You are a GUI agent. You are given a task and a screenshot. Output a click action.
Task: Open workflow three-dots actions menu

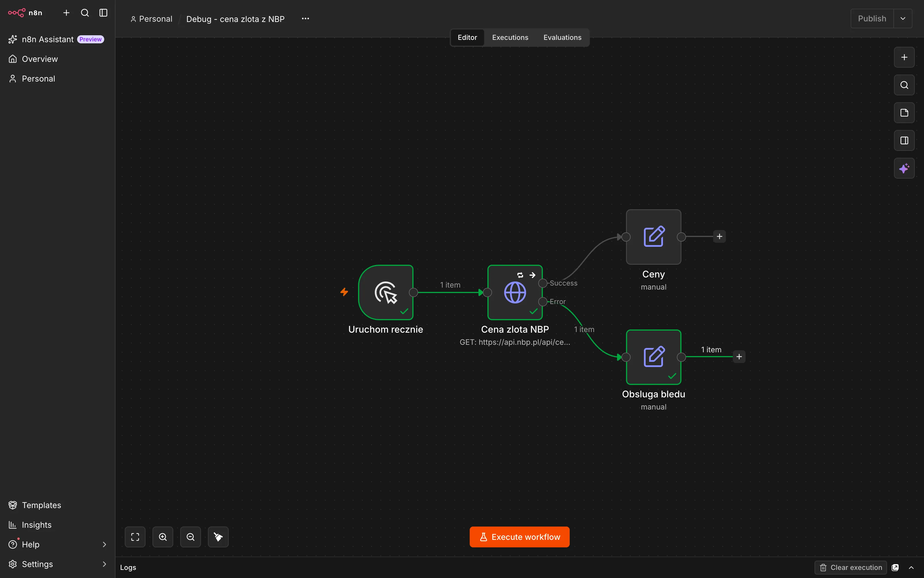pyautogui.click(x=305, y=18)
